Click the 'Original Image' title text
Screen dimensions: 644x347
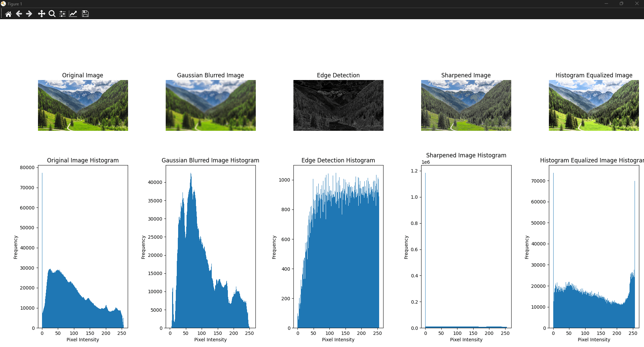83,75
